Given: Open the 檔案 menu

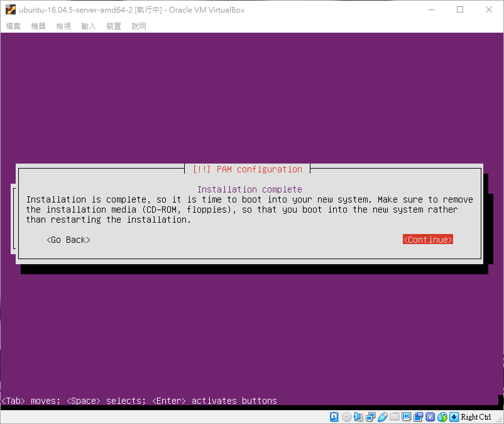Looking at the screenshot, I should 13,26.
